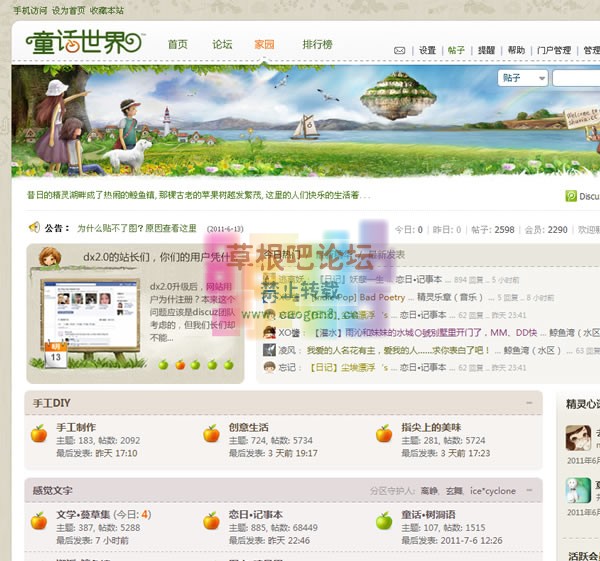The height and width of the screenshot is (561, 600).
Task: Open the envelope messages icon
Action: 400,50
